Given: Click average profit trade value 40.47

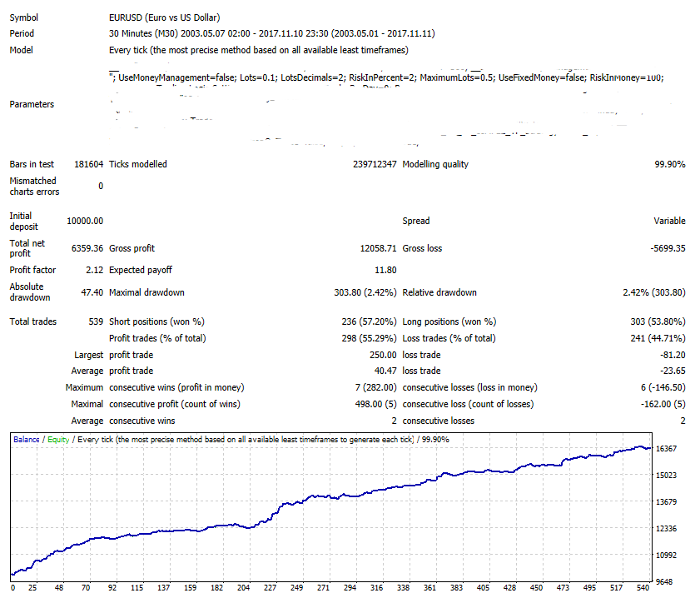Looking at the screenshot, I should tap(385, 371).
